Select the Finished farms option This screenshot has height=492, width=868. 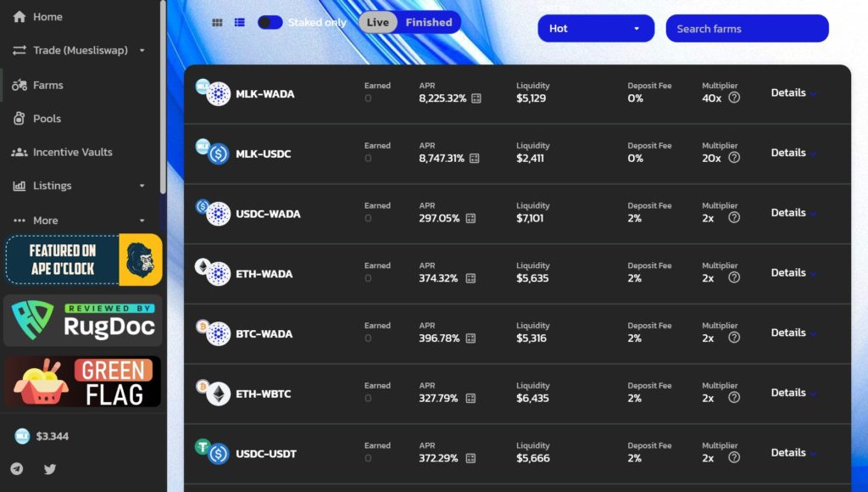coord(429,22)
